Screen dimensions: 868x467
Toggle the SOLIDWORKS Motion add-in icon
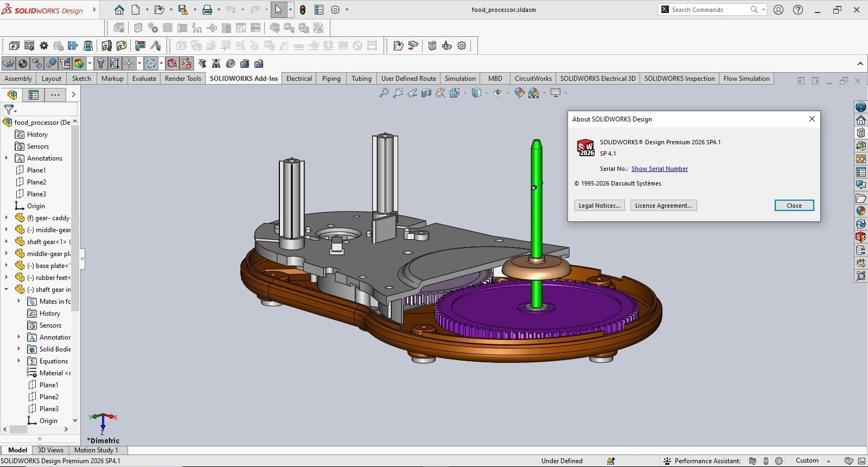click(51, 63)
